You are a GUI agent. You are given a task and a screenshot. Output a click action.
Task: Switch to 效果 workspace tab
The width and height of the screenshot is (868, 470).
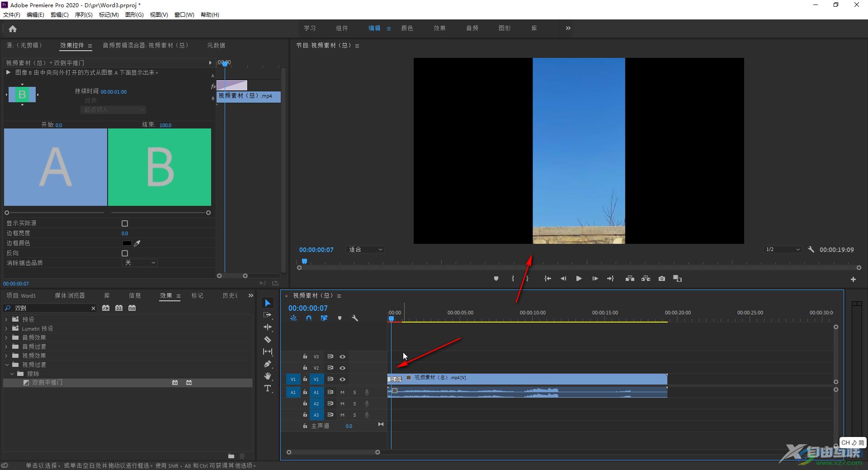coord(439,28)
